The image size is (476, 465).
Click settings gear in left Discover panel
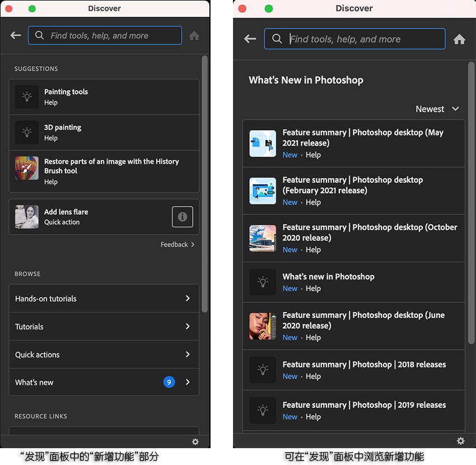point(195,441)
